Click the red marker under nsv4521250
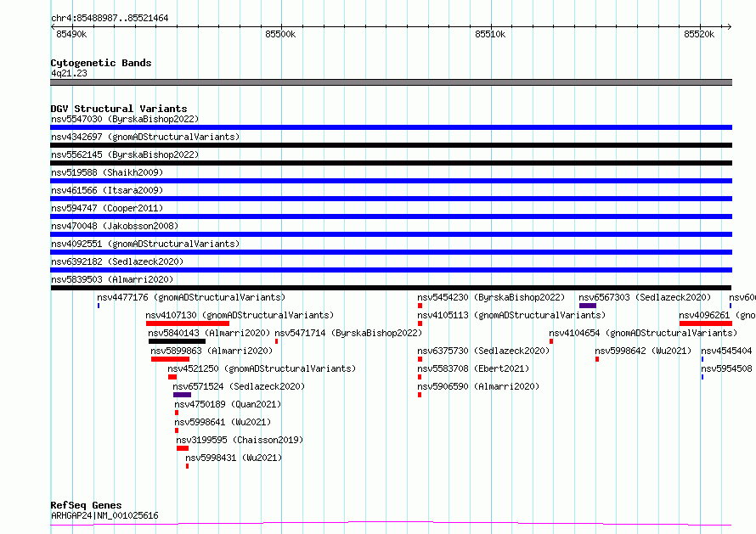The width and height of the screenshot is (756, 534). pos(172,377)
